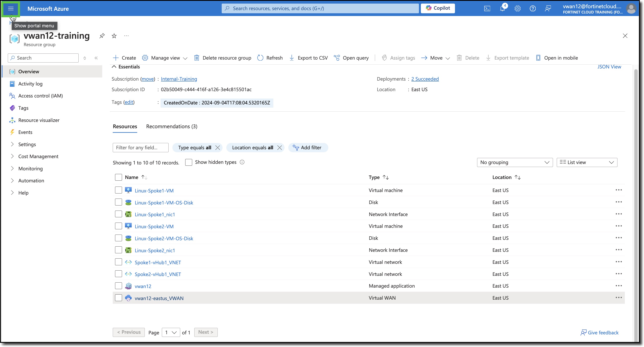Click Open in mobile

click(557, 58)
